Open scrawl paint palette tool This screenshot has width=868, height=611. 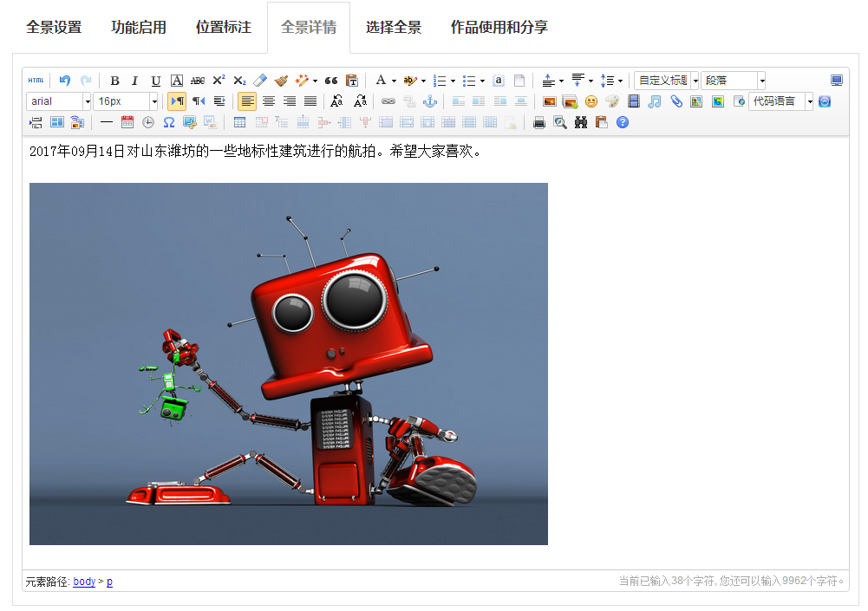pyautogui.click(x=611, y=101)
